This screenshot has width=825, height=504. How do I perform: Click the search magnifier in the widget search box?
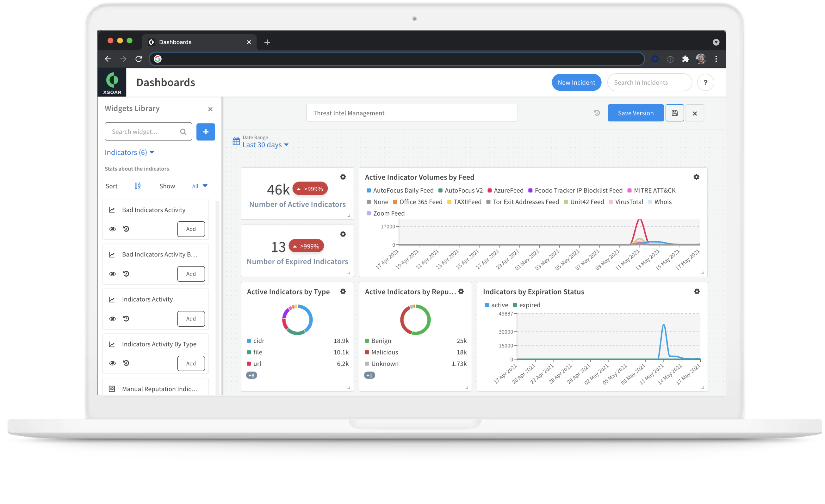pos(183,132)
